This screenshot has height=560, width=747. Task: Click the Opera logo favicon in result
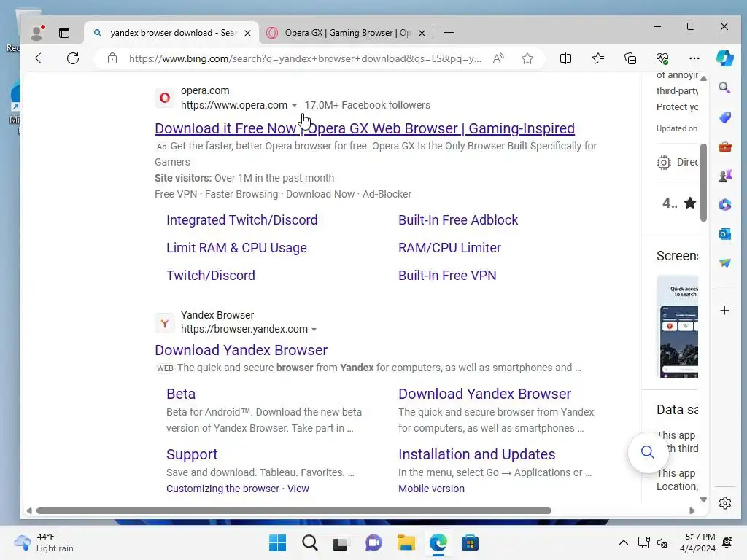pos(164,98)
